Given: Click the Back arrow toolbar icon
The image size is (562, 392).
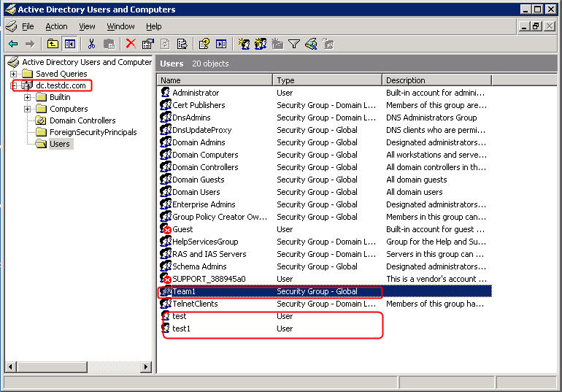Looking at the screenshot, I should [13, 44].
